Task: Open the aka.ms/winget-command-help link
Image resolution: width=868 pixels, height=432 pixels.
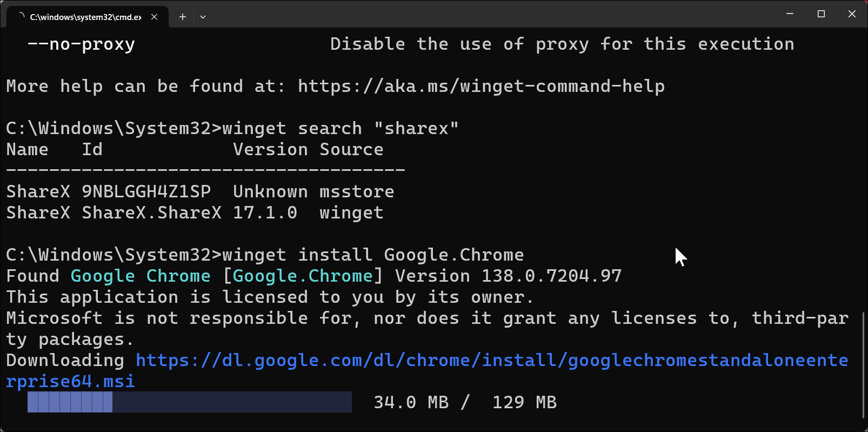Action: pyautogui.click(x=481, y=87)
